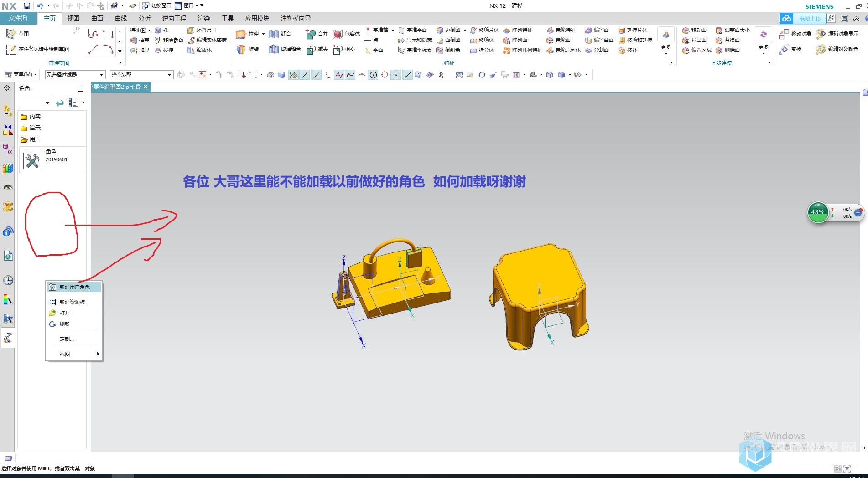Viewport: 868px width, 478px height.
Task: Select 减去 subtract boolean
Action: pyautogui.click(x=317, y=49)
